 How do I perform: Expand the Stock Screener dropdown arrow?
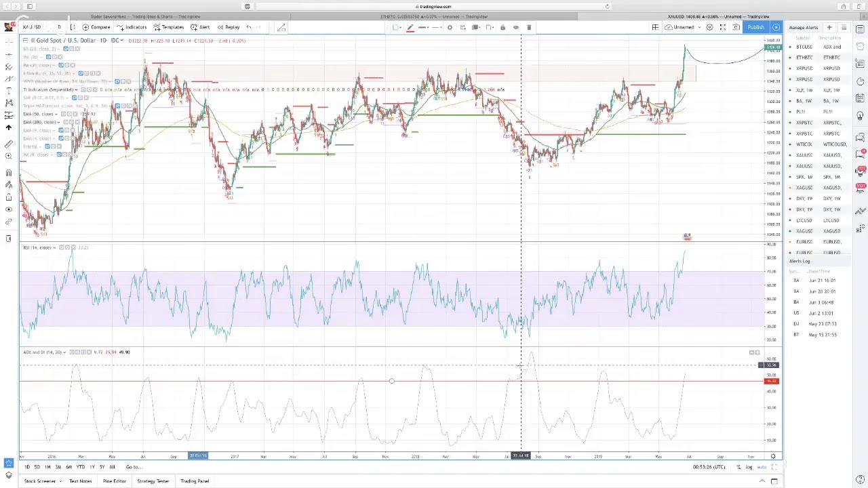tap(60, 481)
